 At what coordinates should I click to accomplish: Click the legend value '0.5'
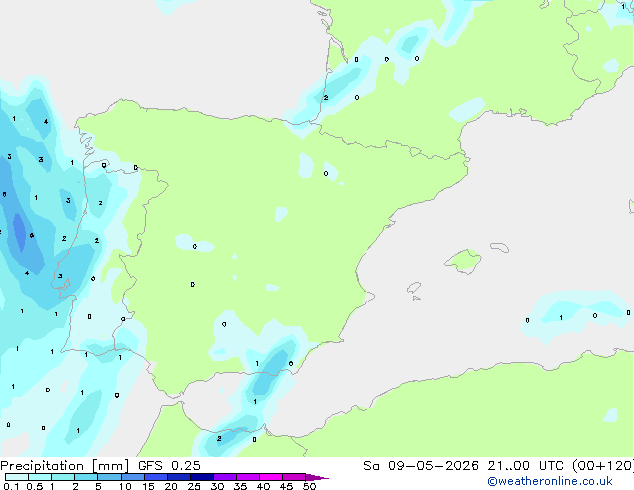(35, 486)
